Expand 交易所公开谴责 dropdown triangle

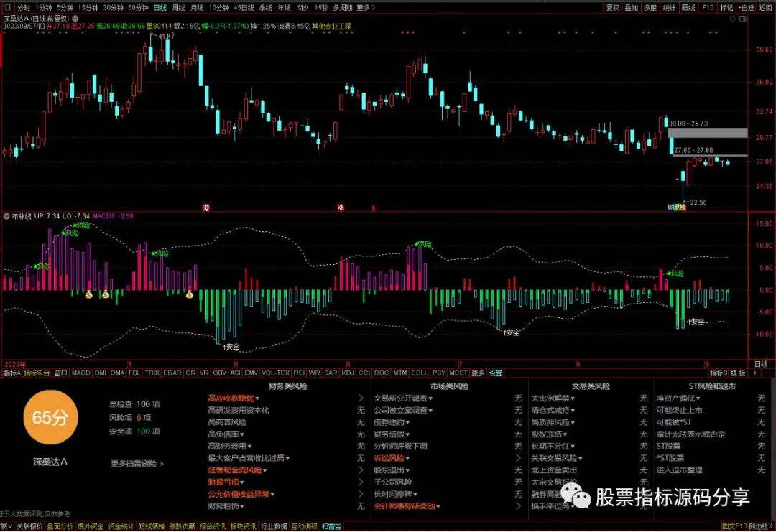[430, 398]
